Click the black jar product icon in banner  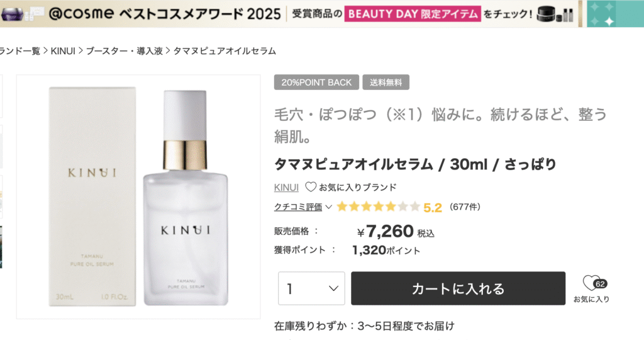tap(547, 14)
